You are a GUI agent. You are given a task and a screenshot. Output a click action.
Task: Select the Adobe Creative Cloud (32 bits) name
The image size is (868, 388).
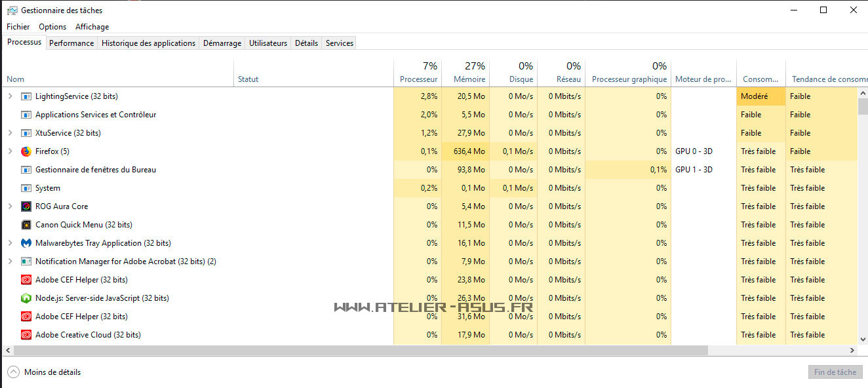(x=88, y=335)
